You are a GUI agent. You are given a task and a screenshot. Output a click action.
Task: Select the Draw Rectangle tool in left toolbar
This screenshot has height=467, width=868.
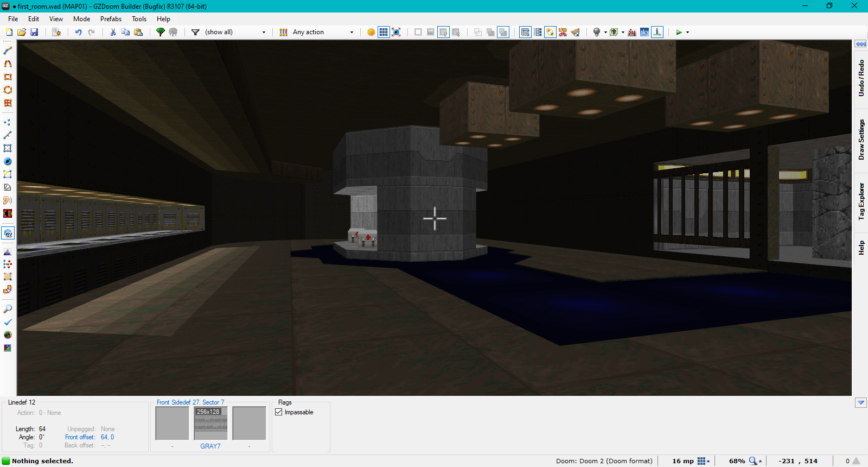pyautogui.click(x=8, y=77)
